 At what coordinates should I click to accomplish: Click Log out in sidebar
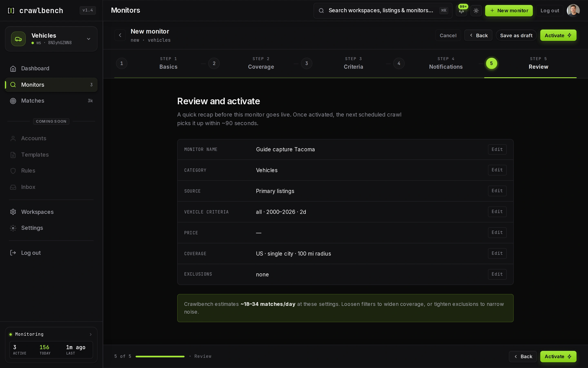point(51,253)
